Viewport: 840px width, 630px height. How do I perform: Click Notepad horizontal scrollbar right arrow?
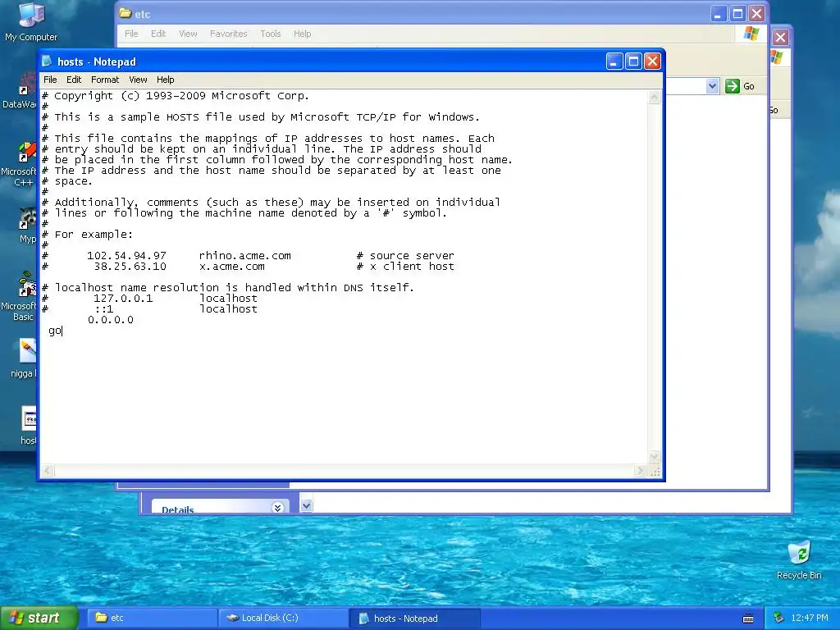[640, 471]
